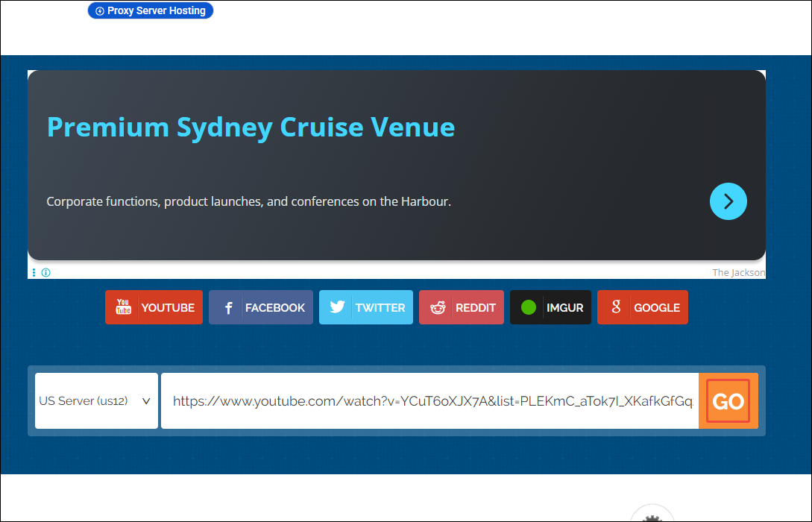Open the TWITTER quick link button

coord(365,307)
